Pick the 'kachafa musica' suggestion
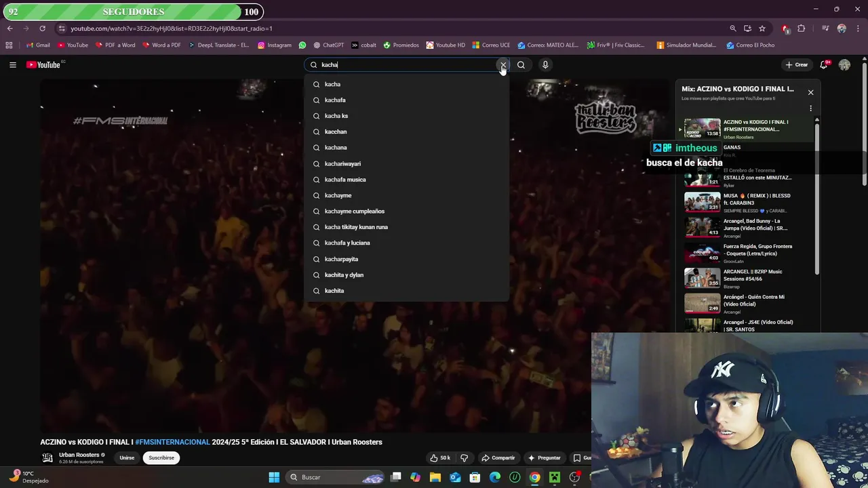The image size is (868, 488). (x=406, y=180)
